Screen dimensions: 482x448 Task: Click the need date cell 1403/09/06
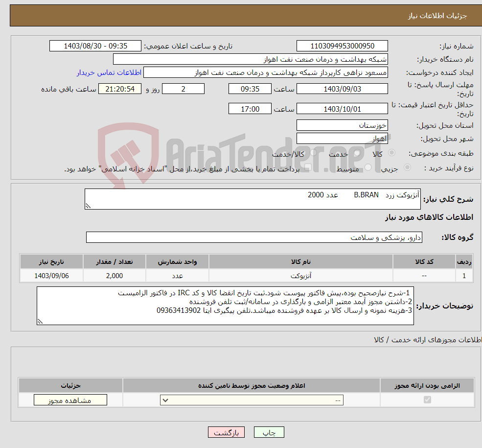(x=52, y=276)
